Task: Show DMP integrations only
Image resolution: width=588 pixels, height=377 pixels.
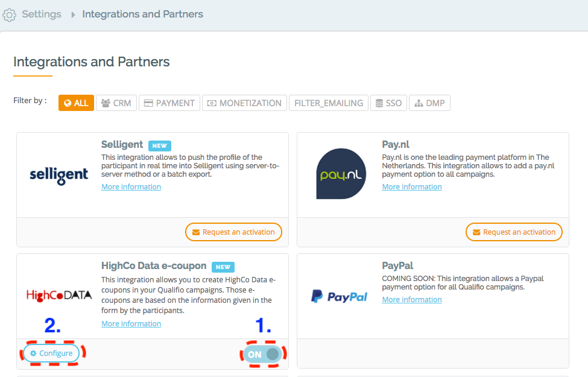Action: 429,103
